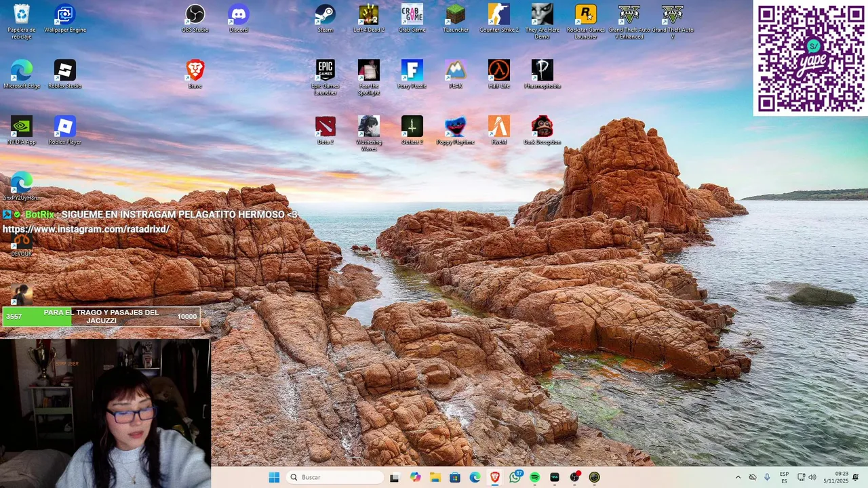The width and height of the screenshot is (868, 488).
Task: Select the Fear the Spotlight shortcut
Action: click(x=369, y=78)
